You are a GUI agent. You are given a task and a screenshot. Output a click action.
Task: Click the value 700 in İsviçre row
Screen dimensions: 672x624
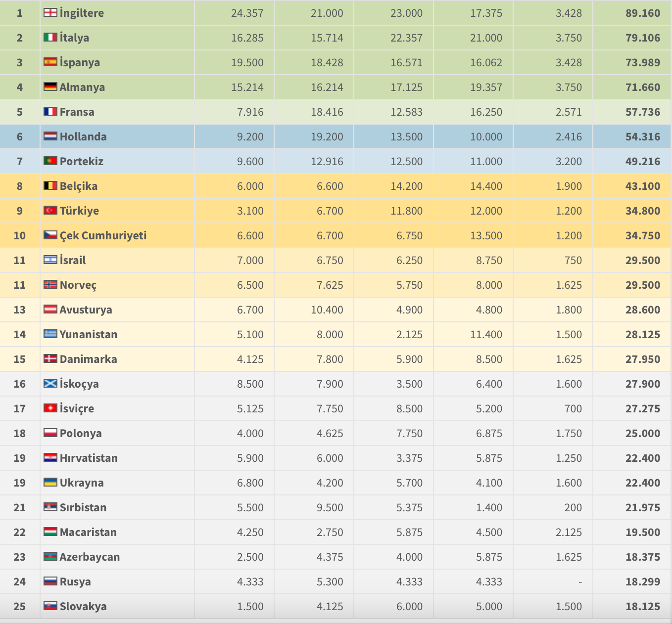point(573,408)
